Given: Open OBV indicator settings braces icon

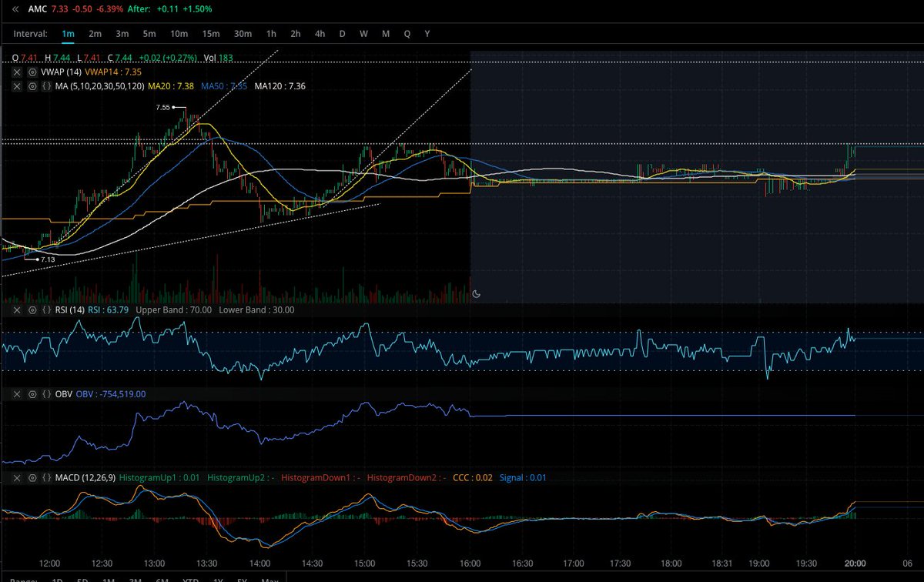Looking at the screenshot, I should (47, 393).
